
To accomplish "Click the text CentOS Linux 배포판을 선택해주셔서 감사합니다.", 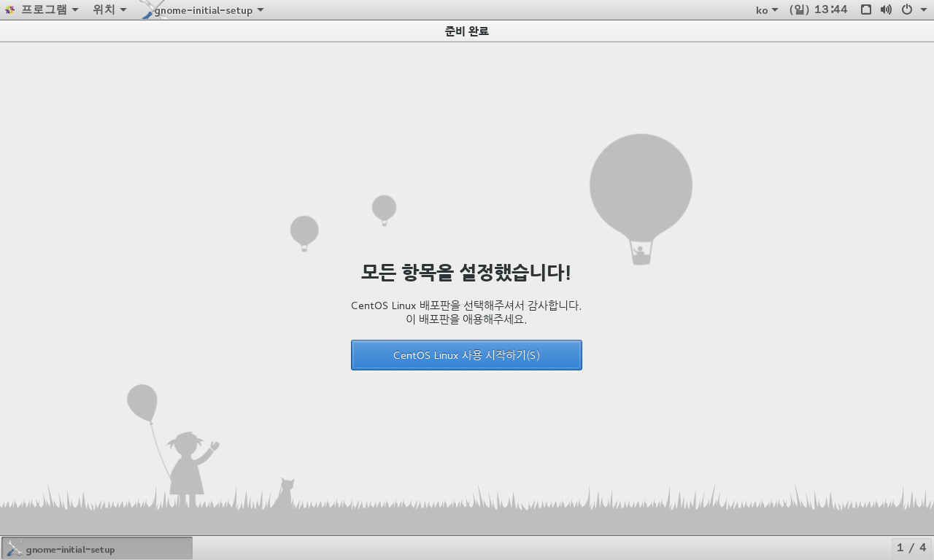I will coord(466,306).
